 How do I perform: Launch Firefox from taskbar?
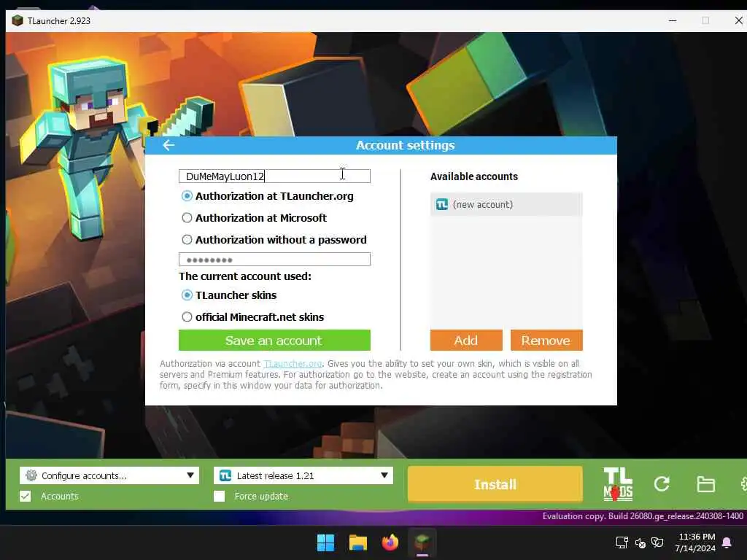390,542
